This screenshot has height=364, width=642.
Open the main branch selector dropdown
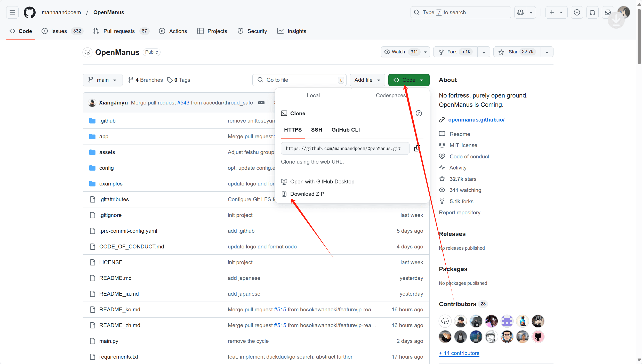tap(102, 80)
